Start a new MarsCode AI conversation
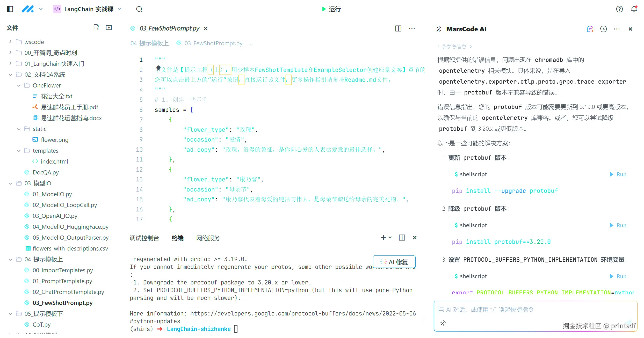The width and height of the screenshot is (644, 338). pos(590,29)
